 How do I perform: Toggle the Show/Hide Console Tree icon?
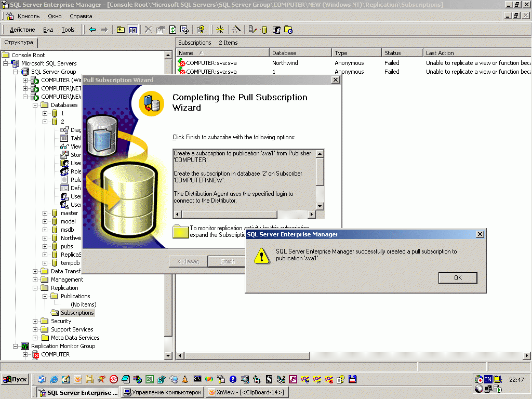click(x=132, y=30)
